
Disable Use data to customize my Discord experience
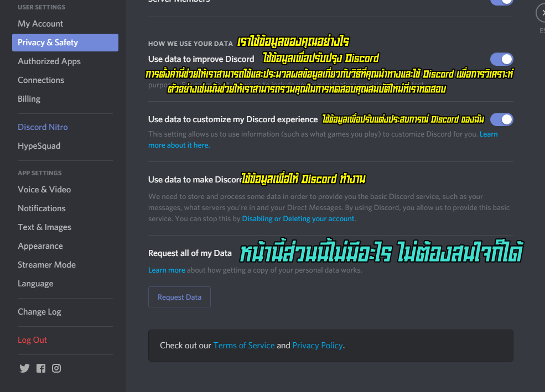click(x=501, y=119)
